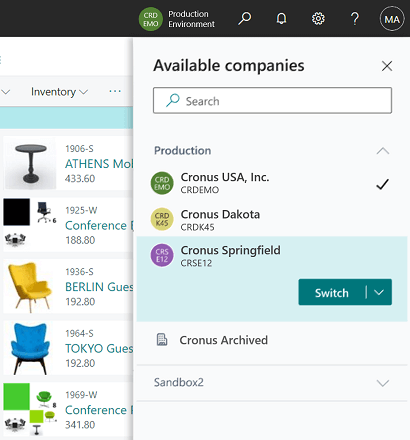Open the Inventory menu
This screenshot has width=410, height=440.
click(59, 92)
